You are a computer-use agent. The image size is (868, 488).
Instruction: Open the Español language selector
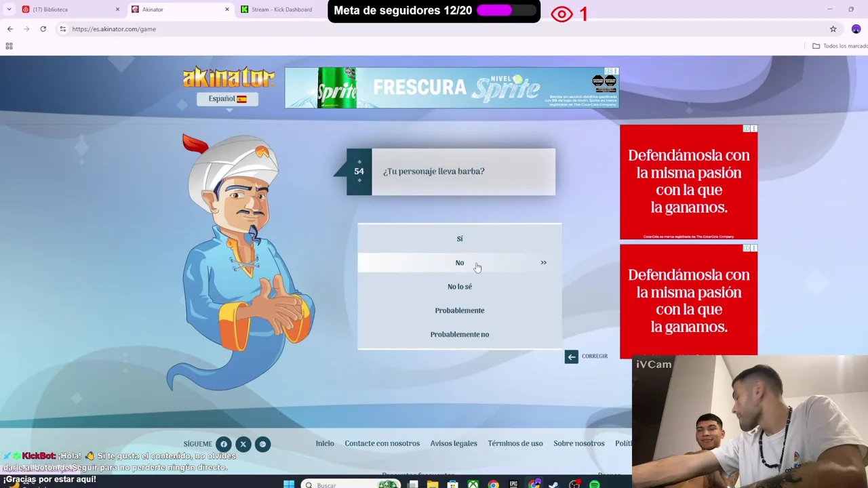point(227,99)
